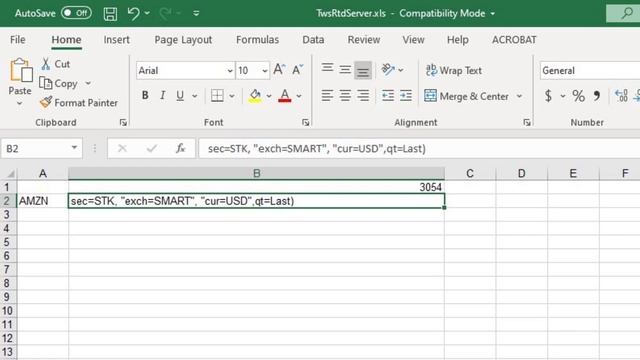Click the Center alignment icon
This screenshot has width=640, height=360.
point(345,96)
